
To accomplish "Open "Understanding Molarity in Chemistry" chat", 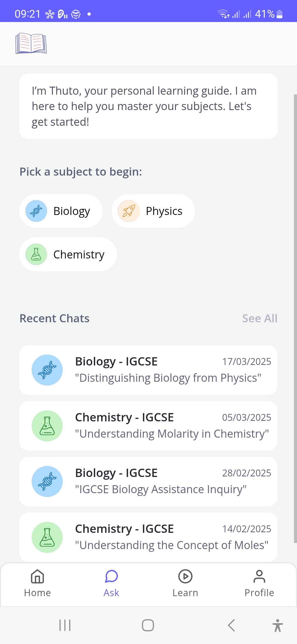I will click(x=148, y=426).
